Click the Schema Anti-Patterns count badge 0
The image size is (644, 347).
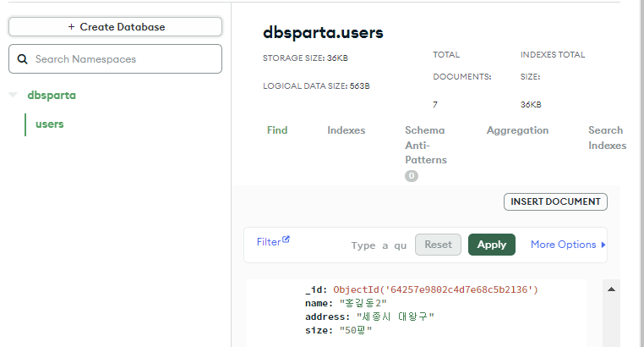pyautogui.click(x=411, y=176)
